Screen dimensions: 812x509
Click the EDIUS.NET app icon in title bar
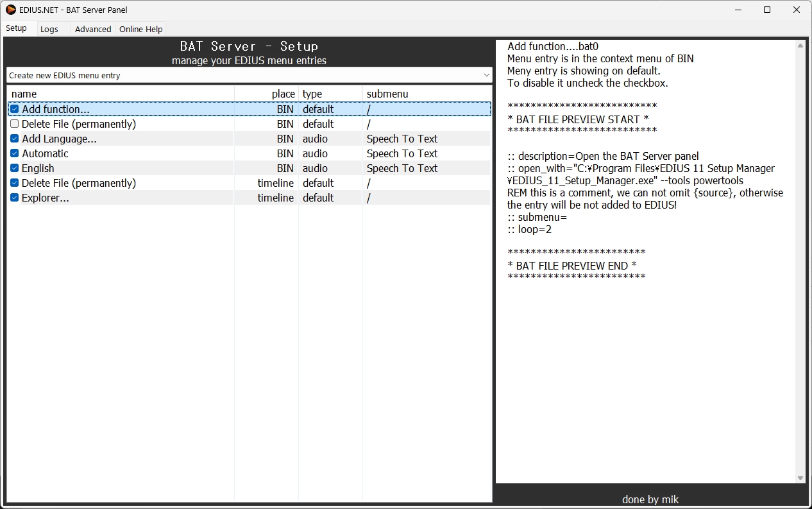coord(11,10)
